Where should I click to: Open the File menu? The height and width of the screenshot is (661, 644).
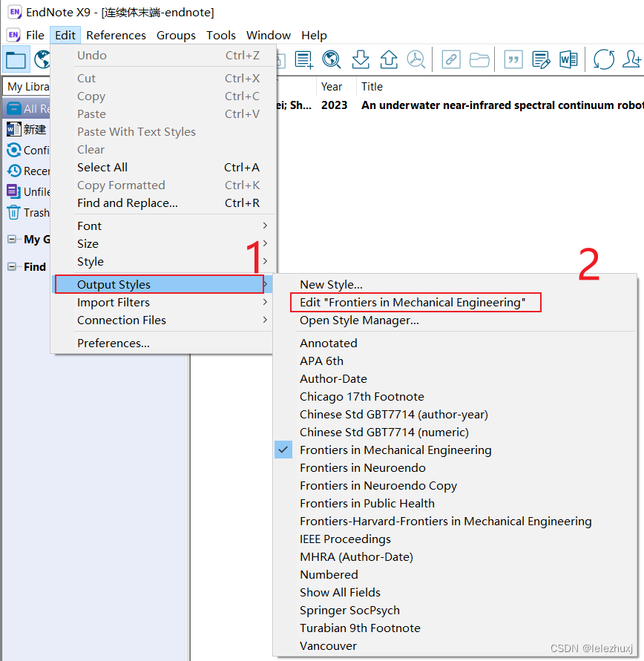click(x=35, y=35)
